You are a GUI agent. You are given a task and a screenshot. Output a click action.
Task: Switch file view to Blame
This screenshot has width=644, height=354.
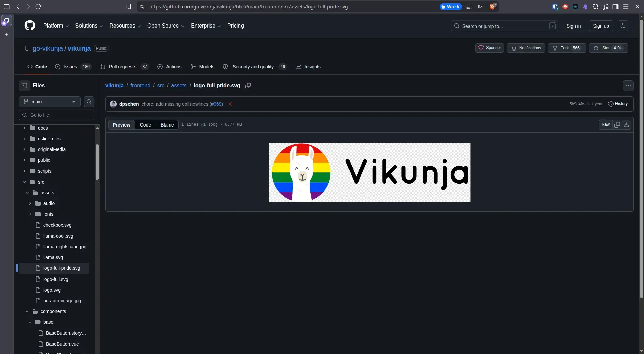167,125
